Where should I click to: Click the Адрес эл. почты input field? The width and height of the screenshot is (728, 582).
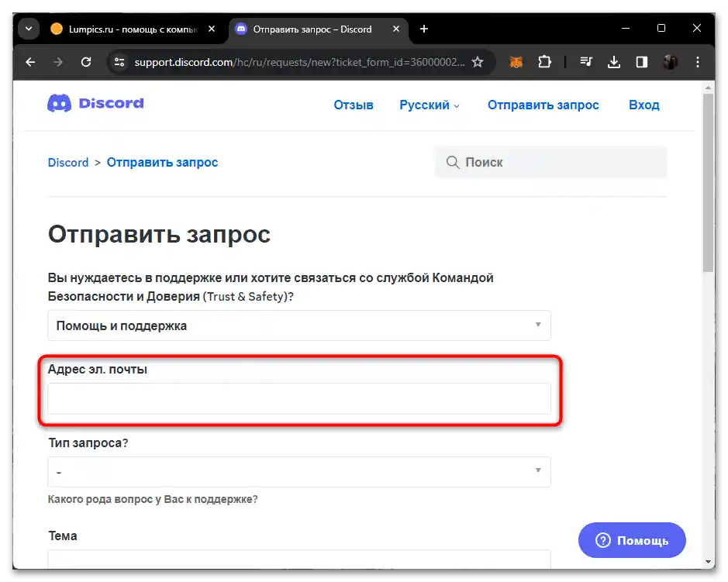tap(298, 398)
